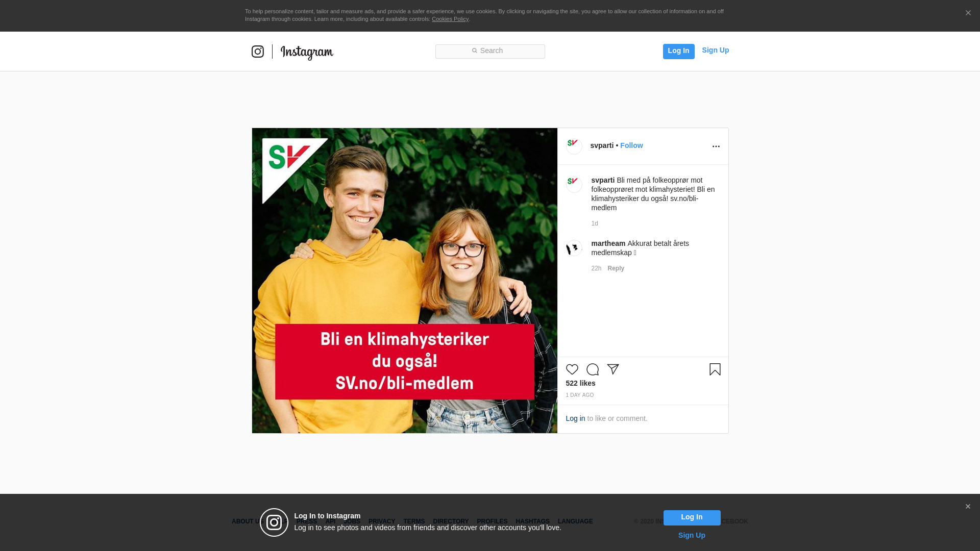The height and width of the screenshot is (551, 980).
Task: Click the Instagram camera glyph logo
Action: click(258, 52)
